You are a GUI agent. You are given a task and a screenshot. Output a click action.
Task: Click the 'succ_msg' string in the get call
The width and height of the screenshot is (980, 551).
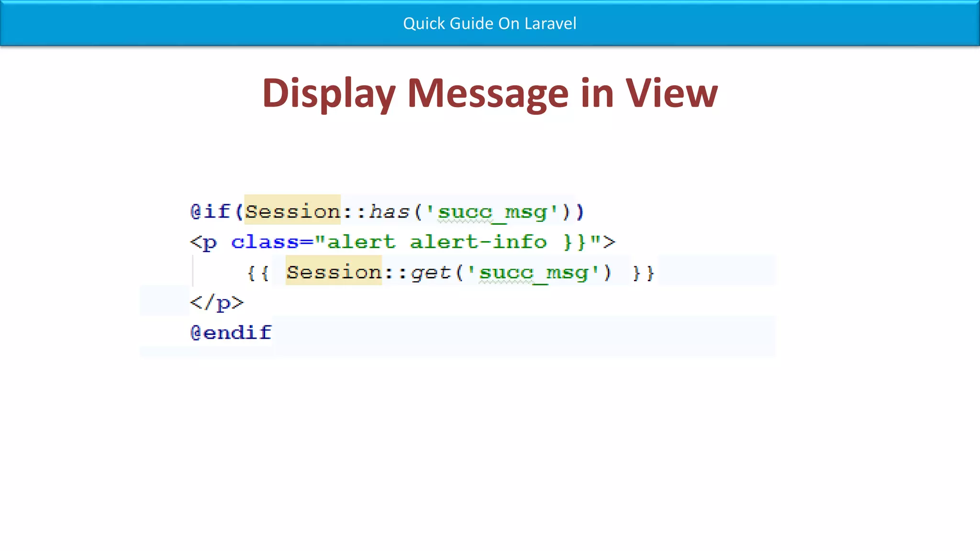point(533,273)
